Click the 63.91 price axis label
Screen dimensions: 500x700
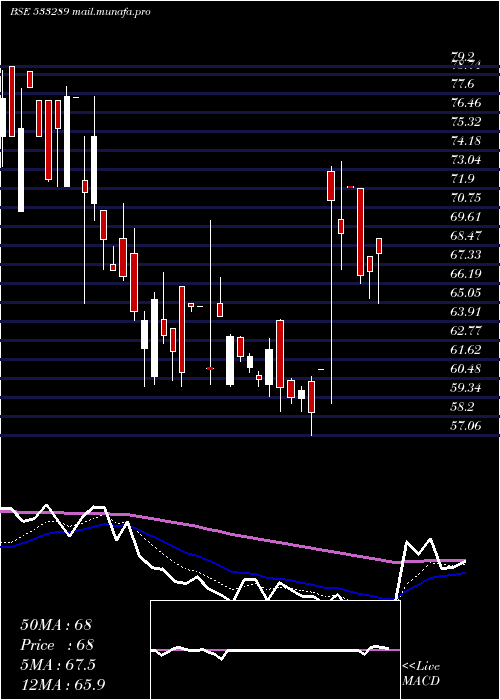click(x=466, y=312)
